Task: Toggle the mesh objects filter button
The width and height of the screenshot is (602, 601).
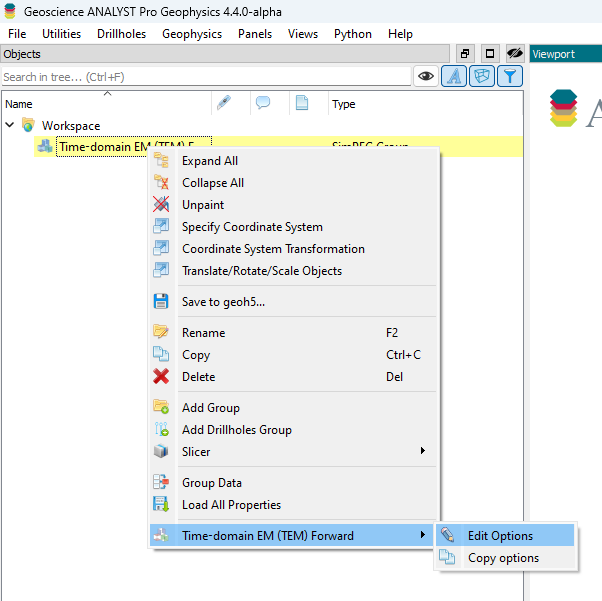Action: pyautogui.click(x=482, y=76)
